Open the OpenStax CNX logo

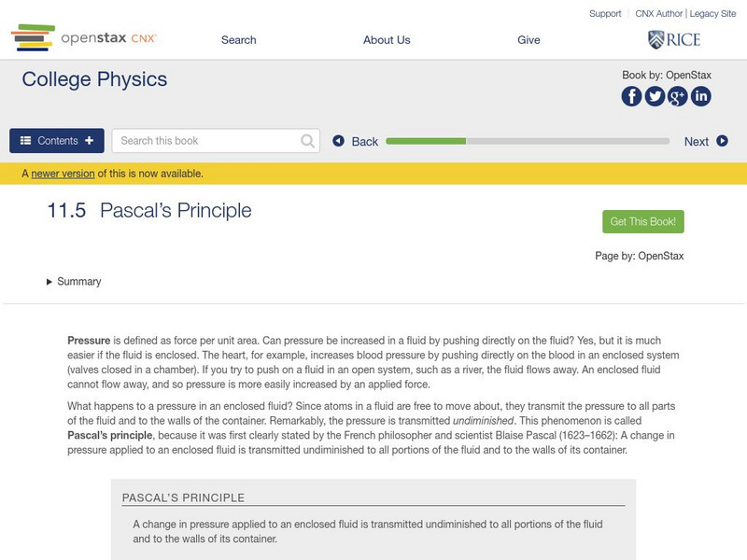coord(84,38)
